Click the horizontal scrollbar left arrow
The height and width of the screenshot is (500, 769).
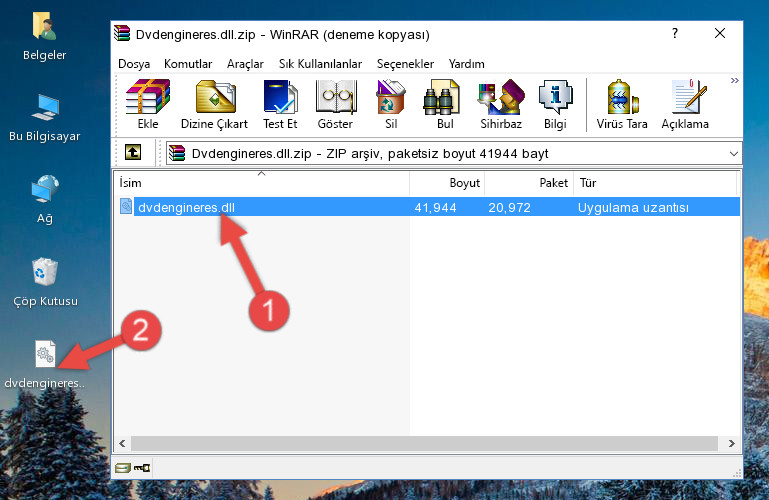pyautogui.click(x=122, y=443)
